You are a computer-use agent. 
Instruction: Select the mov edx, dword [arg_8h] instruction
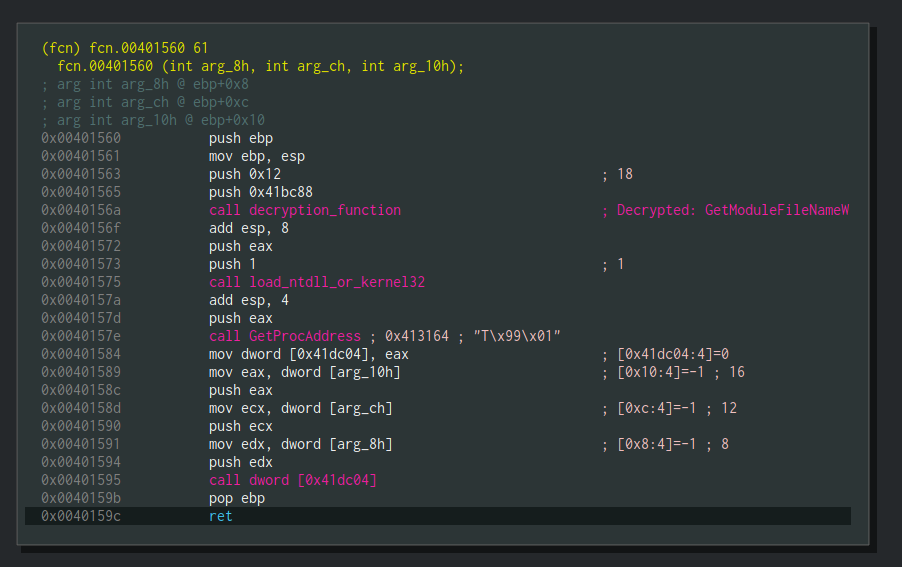300,444
